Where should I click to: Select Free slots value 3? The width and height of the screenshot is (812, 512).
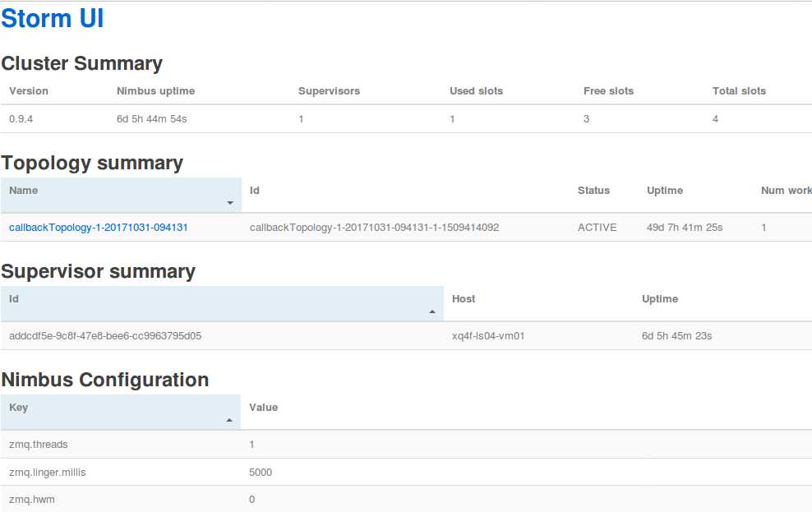(x=586, y=119)
